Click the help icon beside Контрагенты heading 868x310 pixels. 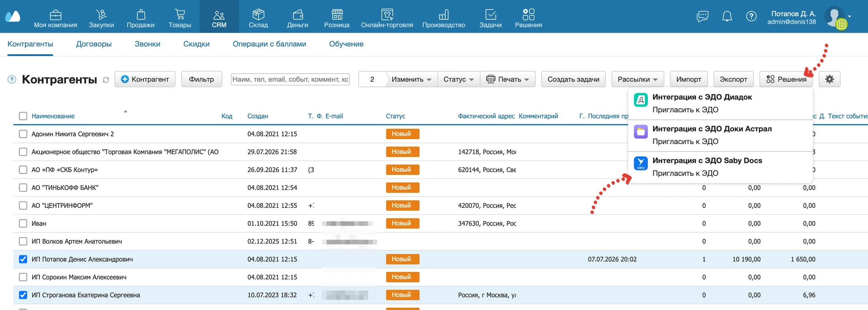pos(12,80)
